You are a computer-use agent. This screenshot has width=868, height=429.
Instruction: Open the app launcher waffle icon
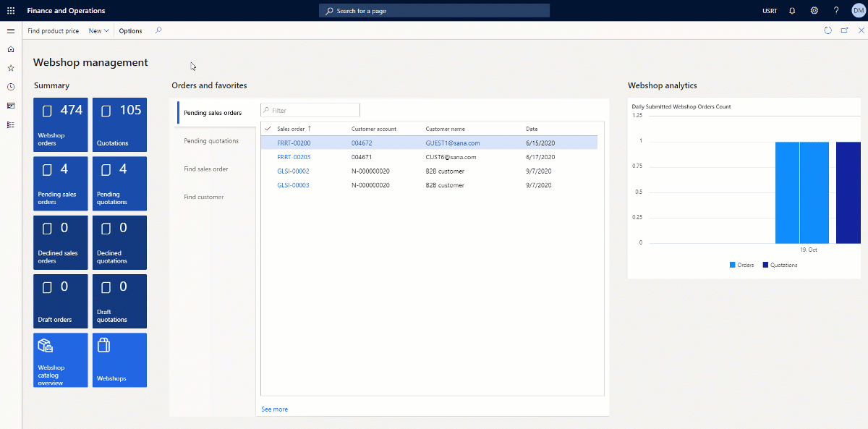(11, 11)
